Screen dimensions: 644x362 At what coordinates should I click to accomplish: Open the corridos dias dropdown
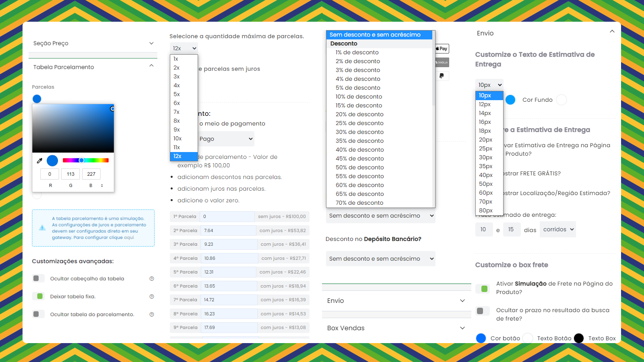557,229
